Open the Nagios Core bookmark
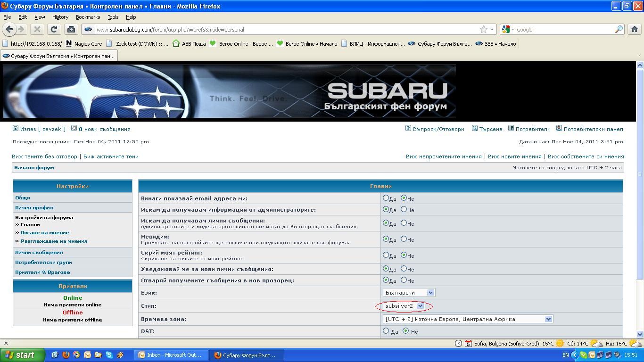Screen dimensions: 644x362 (84, 44)
